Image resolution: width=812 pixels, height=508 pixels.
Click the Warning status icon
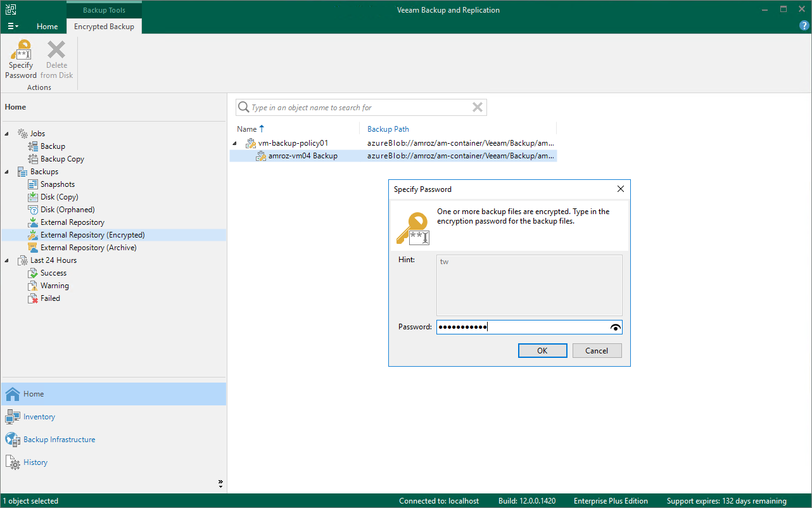[33, 286]
